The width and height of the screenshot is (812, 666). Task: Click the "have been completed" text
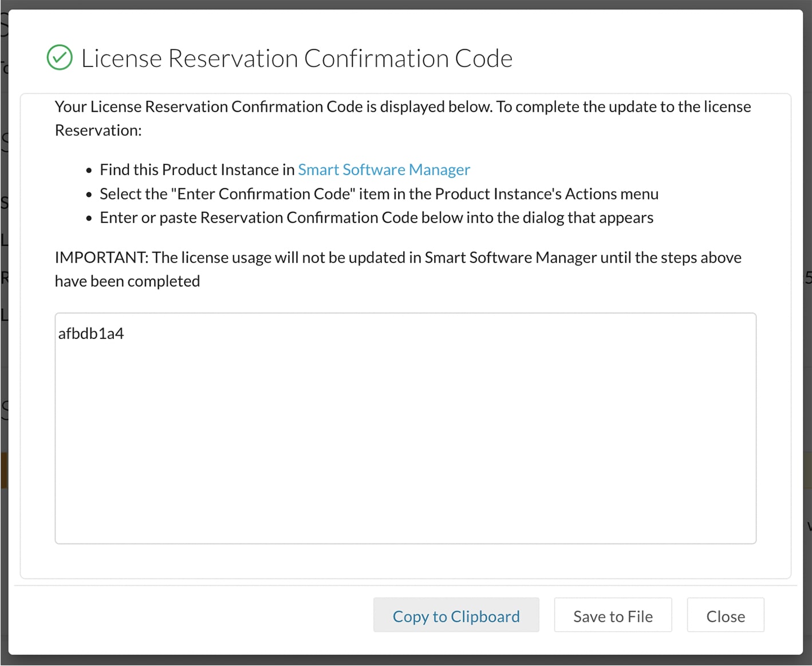(x=127, y=281)
